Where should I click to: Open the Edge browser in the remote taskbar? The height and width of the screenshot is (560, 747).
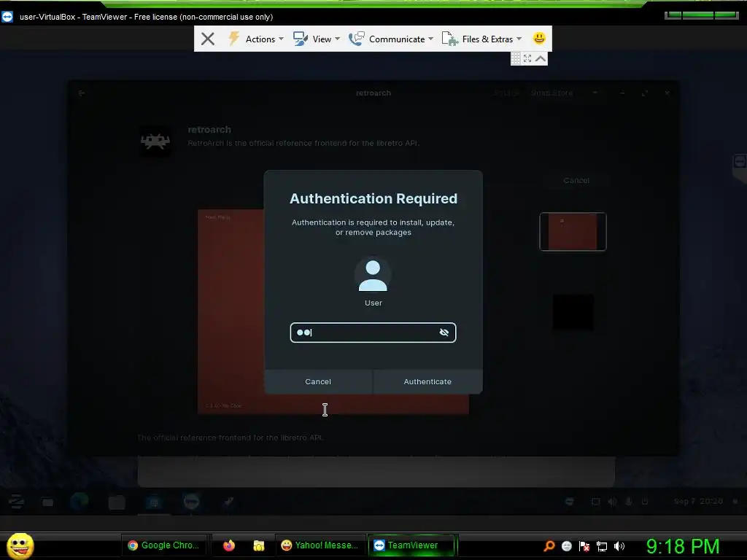[x=80, y=502]
